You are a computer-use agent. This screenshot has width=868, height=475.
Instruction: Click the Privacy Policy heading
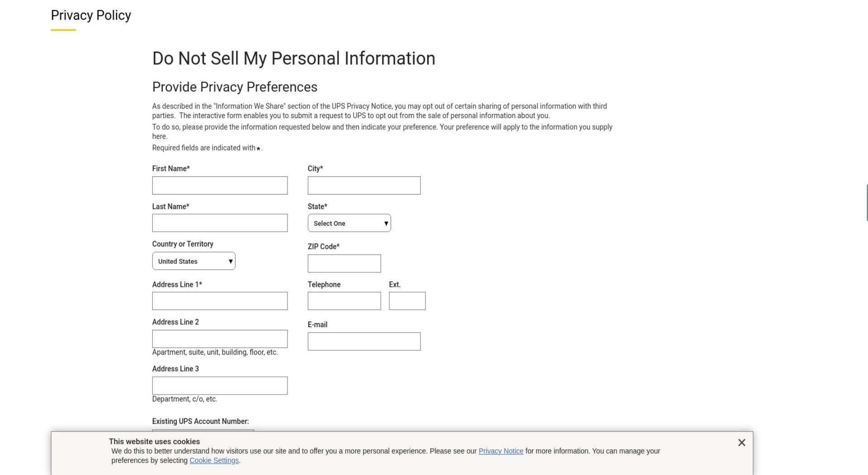point(91,15)
